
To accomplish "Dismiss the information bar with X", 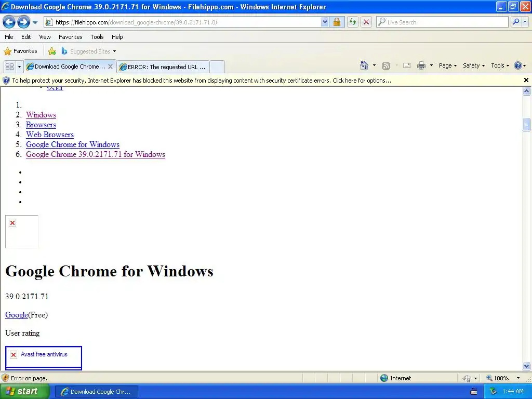I will [x=526, y=80].
